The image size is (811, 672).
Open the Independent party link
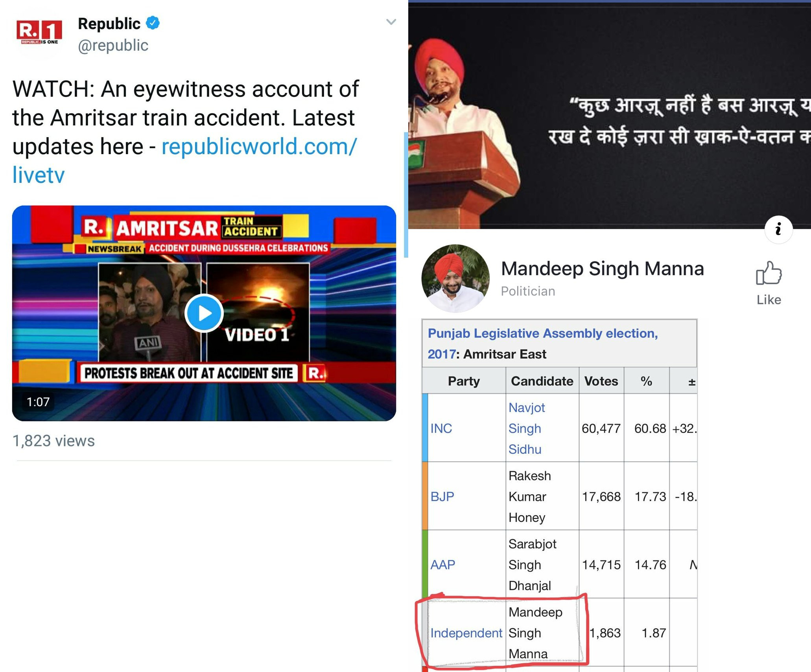(466, 633)
